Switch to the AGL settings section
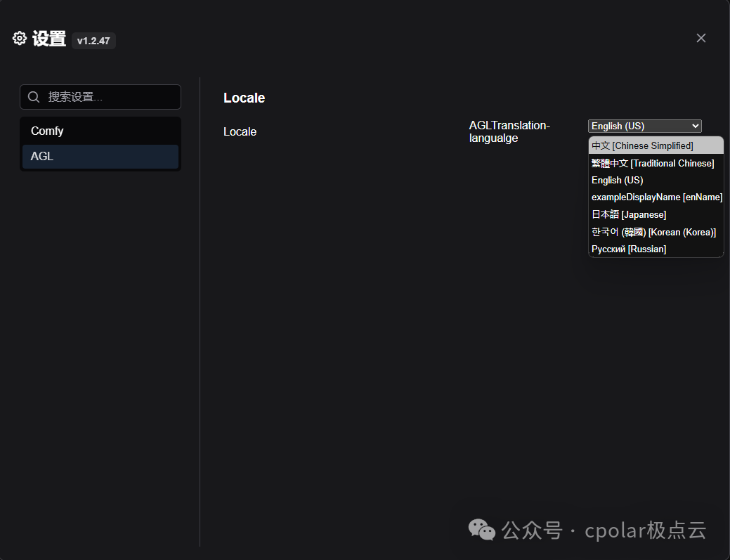This screenshot has height=560, width=730. (42, 156)
